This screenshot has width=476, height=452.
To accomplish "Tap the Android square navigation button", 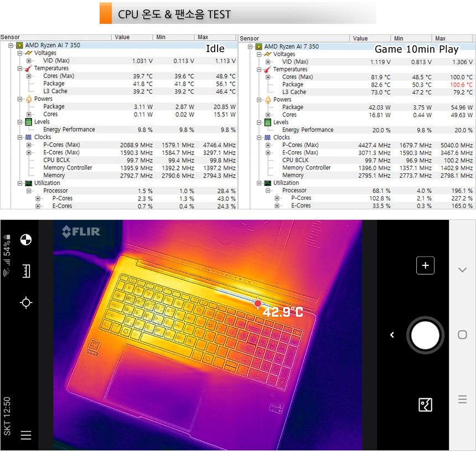I will click(462, 335).
